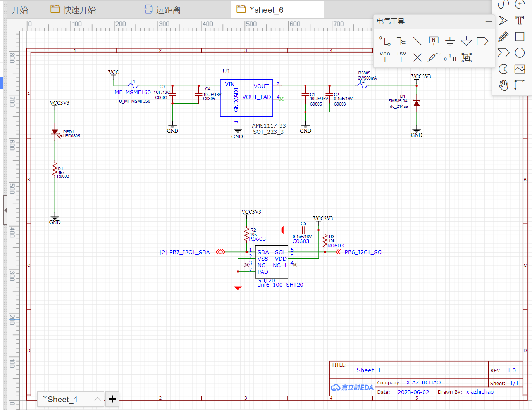Place a +5V power symbol

(401, 57)
